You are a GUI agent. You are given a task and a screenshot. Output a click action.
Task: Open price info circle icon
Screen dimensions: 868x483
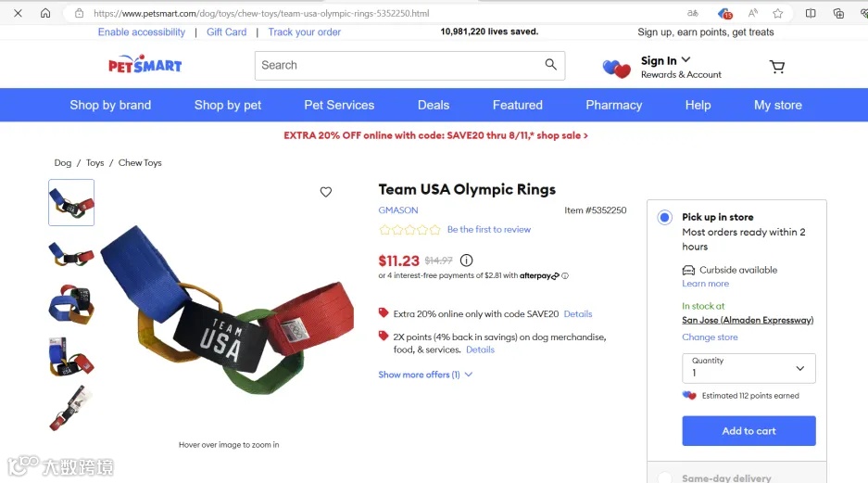[x=467, y=260]
